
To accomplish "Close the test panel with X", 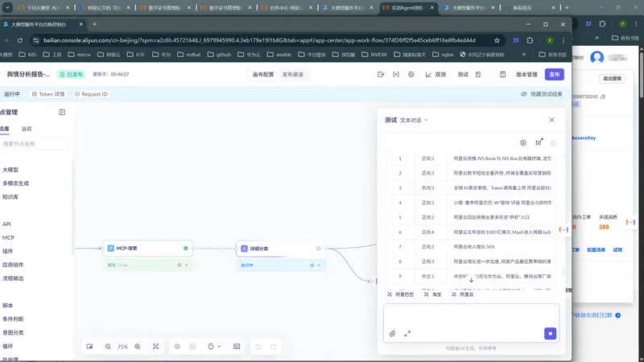I will point(551,120).
